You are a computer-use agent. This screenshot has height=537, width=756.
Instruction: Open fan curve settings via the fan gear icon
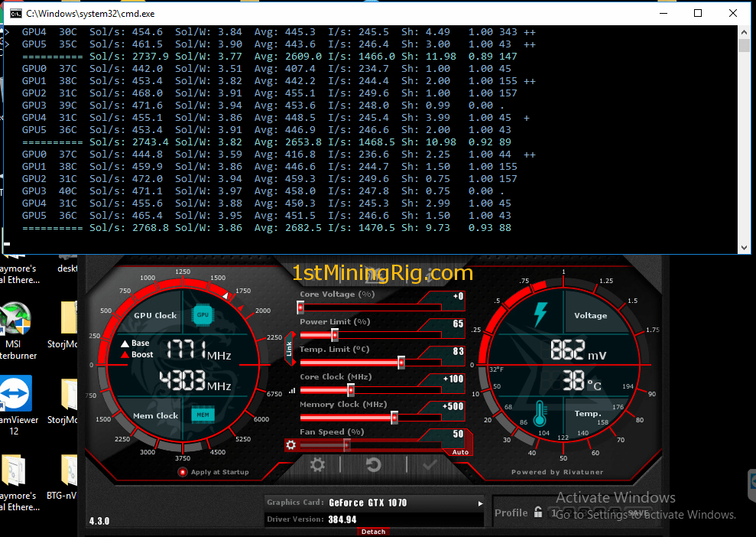click(290, 444)
